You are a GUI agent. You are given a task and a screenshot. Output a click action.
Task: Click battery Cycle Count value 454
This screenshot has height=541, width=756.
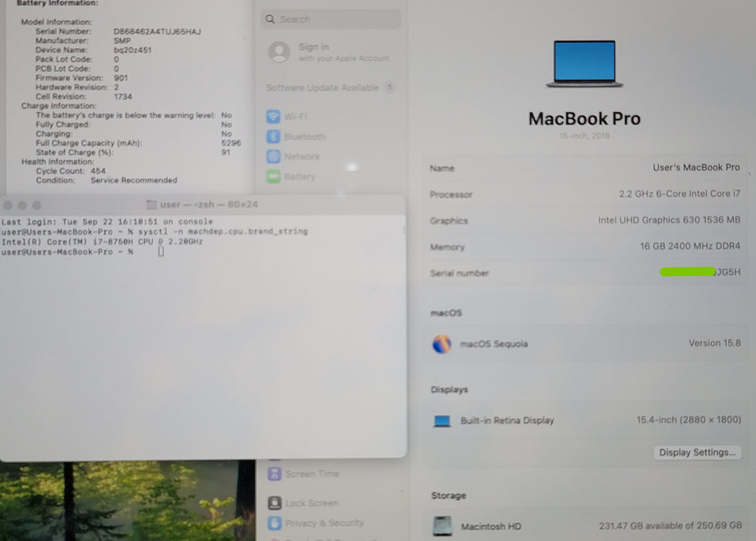click(98, 171)
